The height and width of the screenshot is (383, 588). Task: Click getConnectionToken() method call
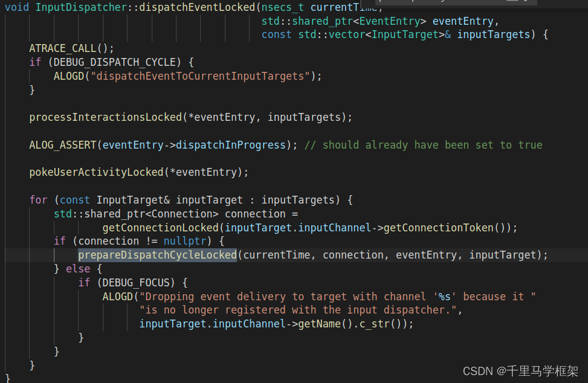coord(446,228)
